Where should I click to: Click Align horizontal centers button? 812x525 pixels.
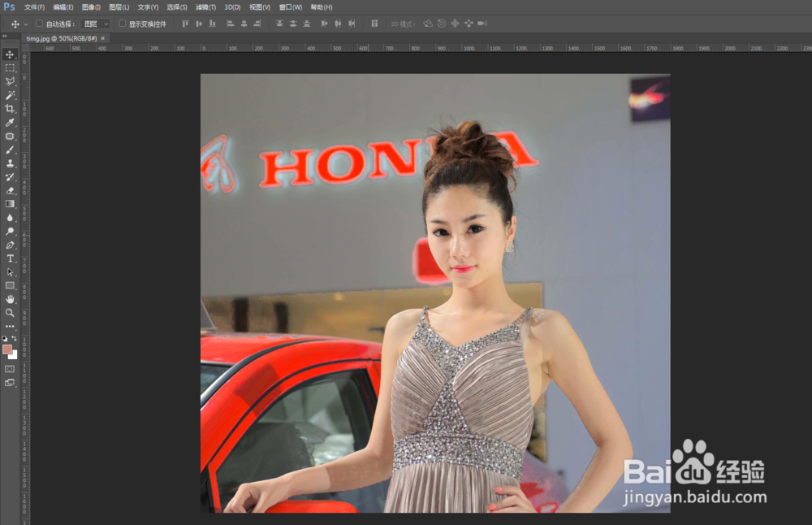244,24
